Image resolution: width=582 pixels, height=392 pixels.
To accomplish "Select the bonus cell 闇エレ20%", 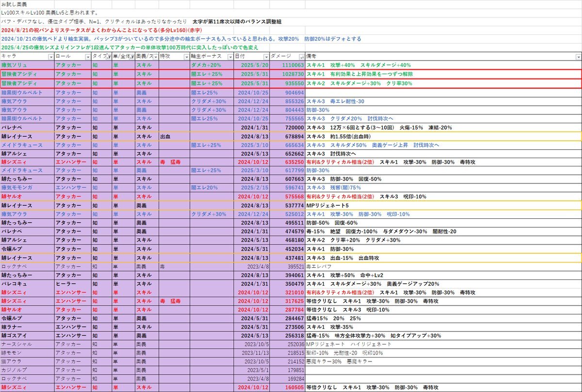I will coord(211,187).
